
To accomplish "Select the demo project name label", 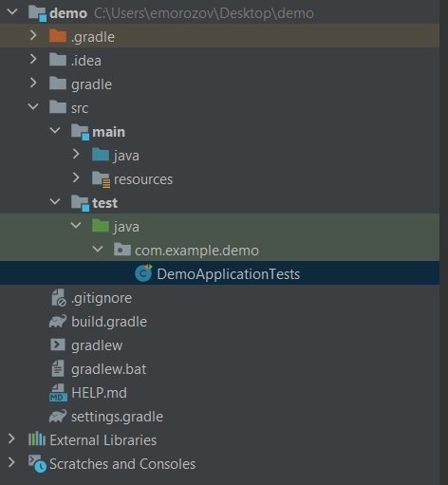I will (x=68, y=13).
